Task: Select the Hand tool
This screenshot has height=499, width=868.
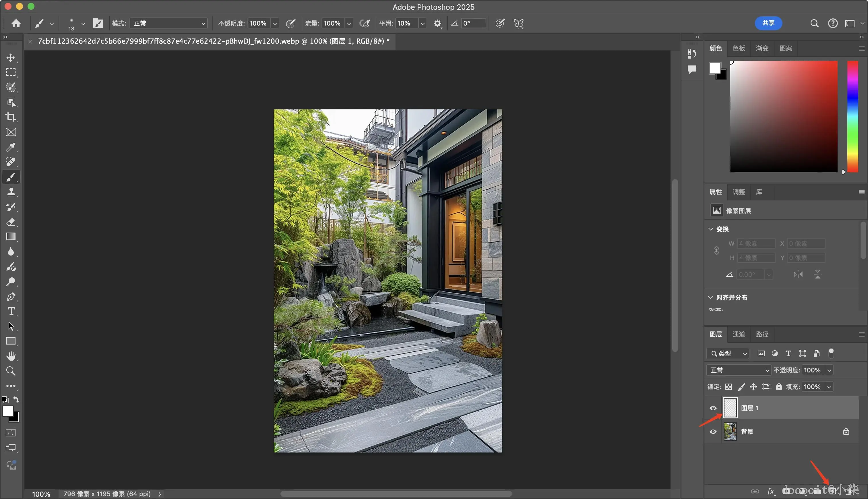Action: [11, 356]
